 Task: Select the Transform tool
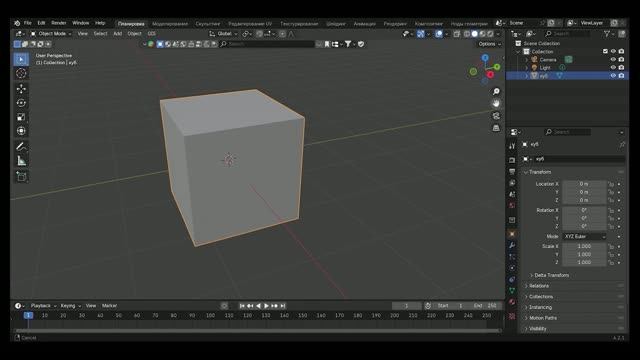(21, 131)
